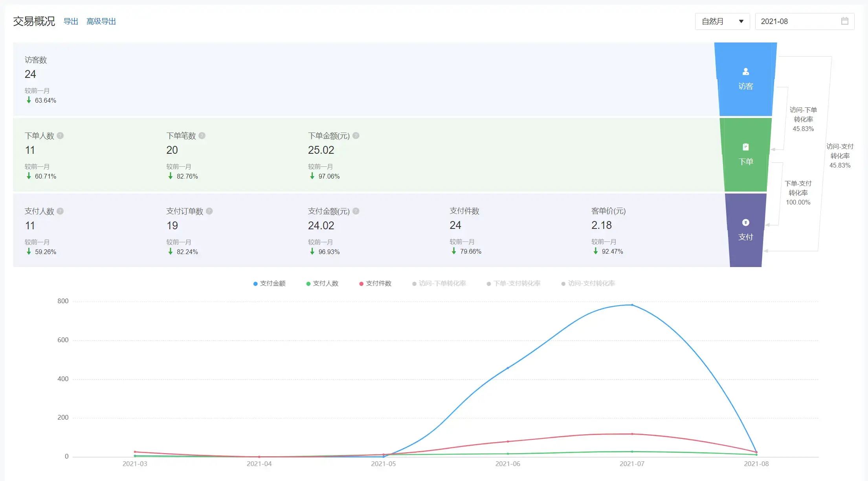Click help icon next to 下单人数
This screenshot has width=868, height=481.
[60, 136]
